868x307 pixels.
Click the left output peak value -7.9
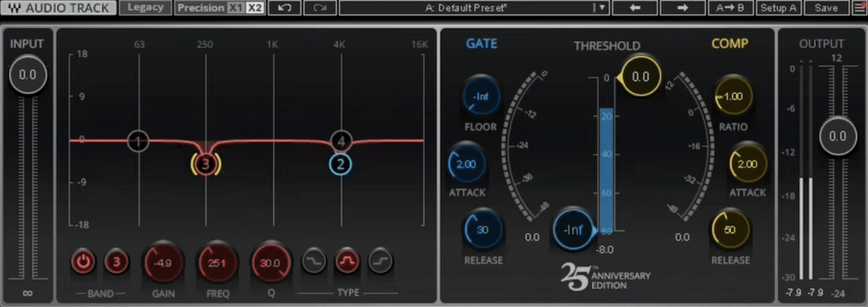[794, 293]
